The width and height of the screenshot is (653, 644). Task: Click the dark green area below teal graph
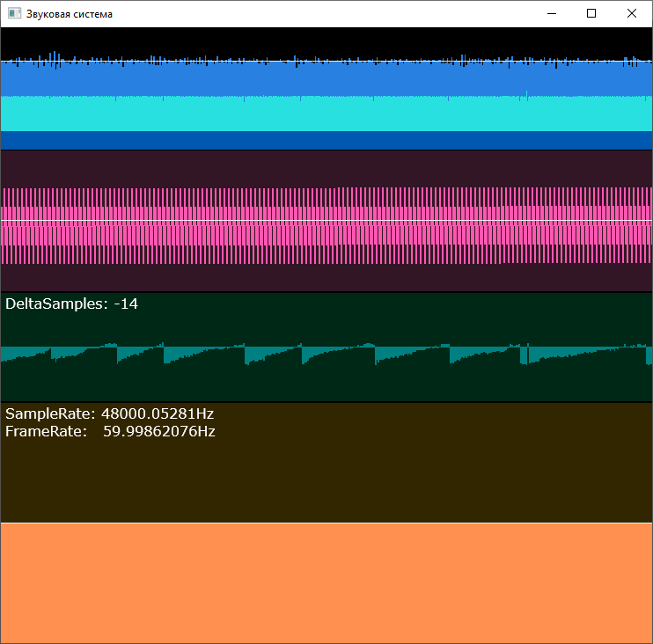[x=326, y=383]
